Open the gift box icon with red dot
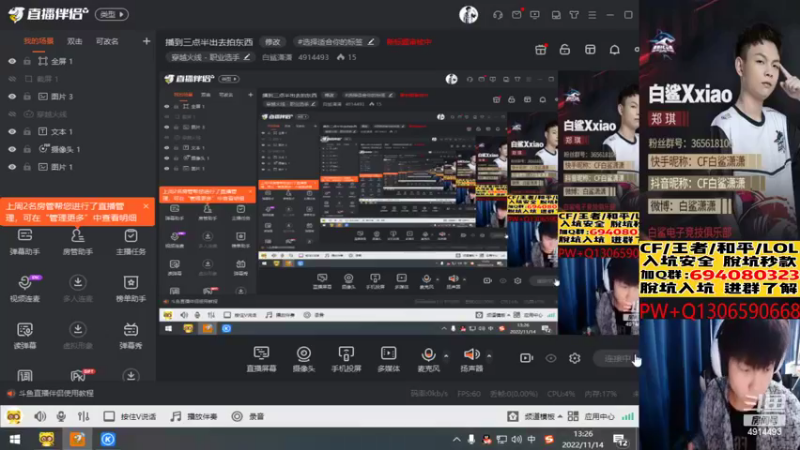The height and width of the screenshot is (450, 800). coord(541,49)
